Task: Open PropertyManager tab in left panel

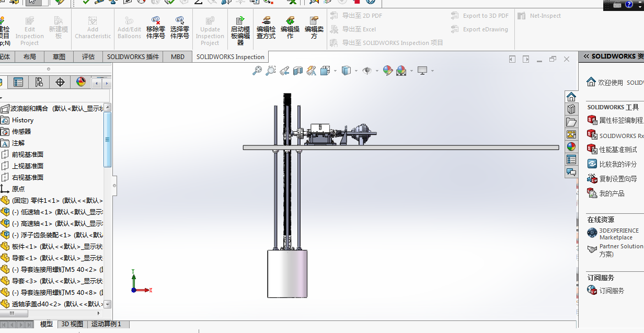Action: point(18,82)
